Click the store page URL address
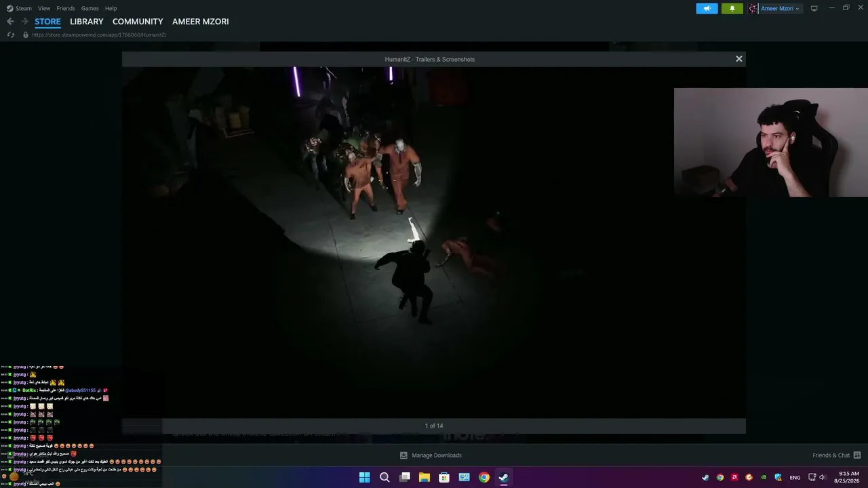This screenshot has width=868, height=488. [99, 35]
